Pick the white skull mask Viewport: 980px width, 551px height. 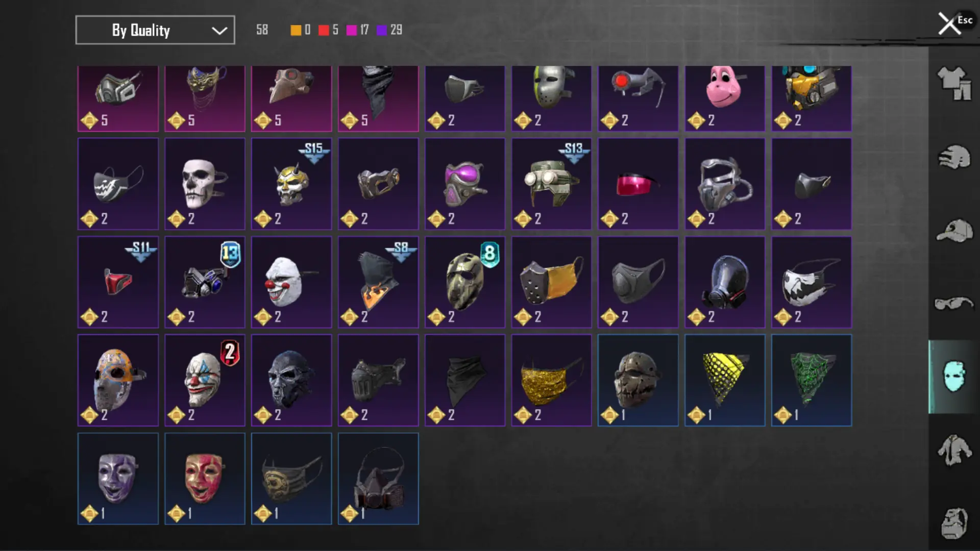click(205, 184)
